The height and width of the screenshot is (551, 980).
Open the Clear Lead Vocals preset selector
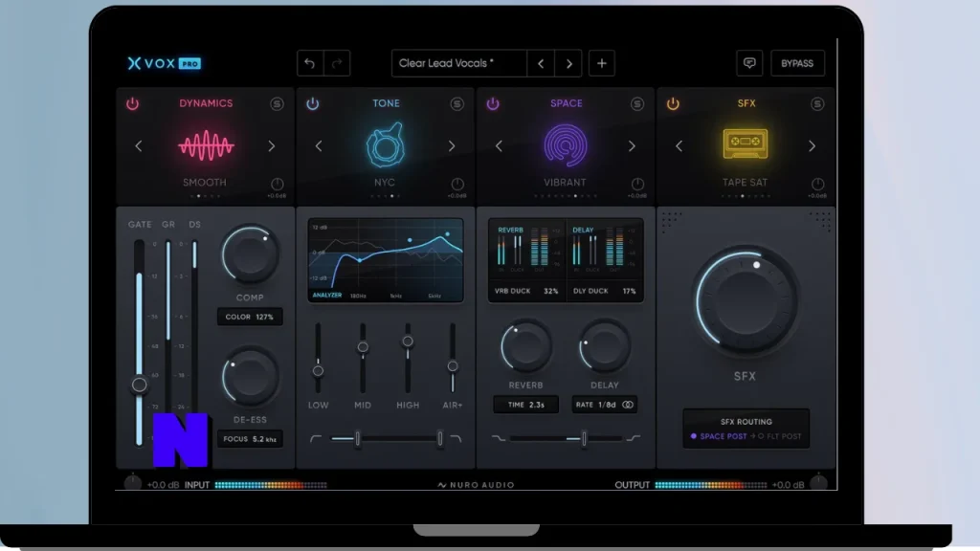tap(458, 63)
